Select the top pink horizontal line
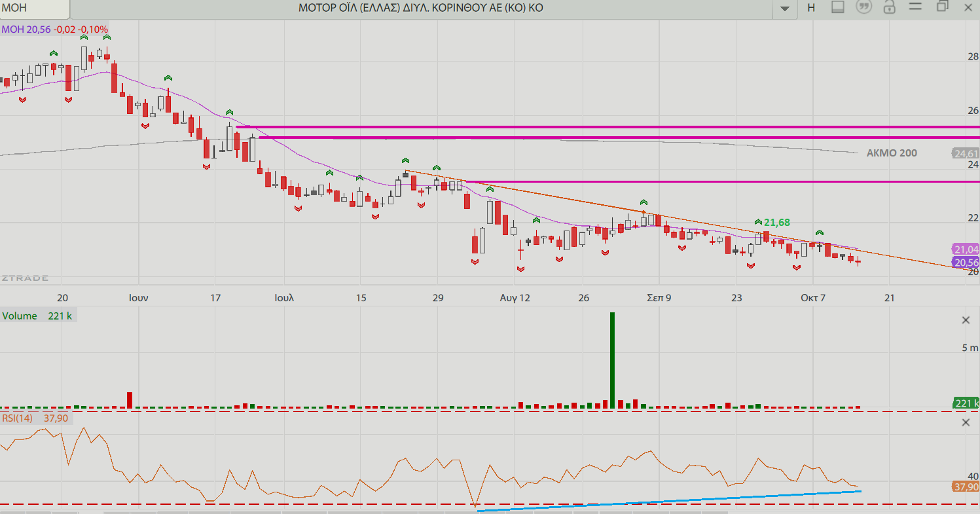980x514 pixels. click(608, 127)
